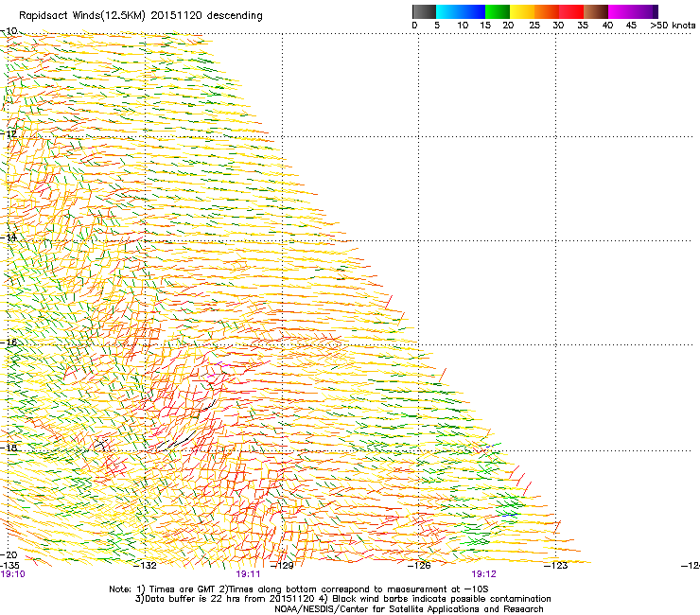Click the purple '19:12' time label

click(x=484, y=574)
